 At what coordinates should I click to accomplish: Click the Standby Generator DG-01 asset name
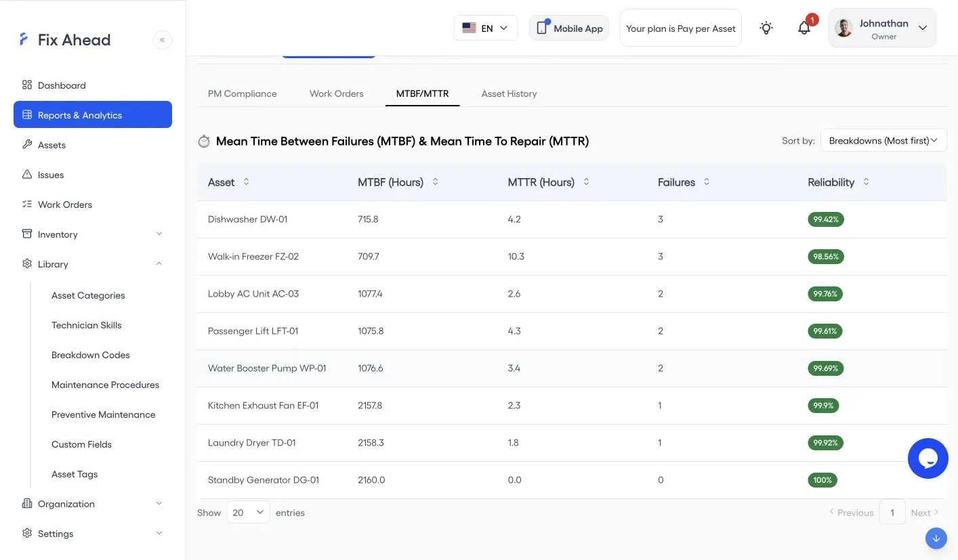click(x=264, y=480)
